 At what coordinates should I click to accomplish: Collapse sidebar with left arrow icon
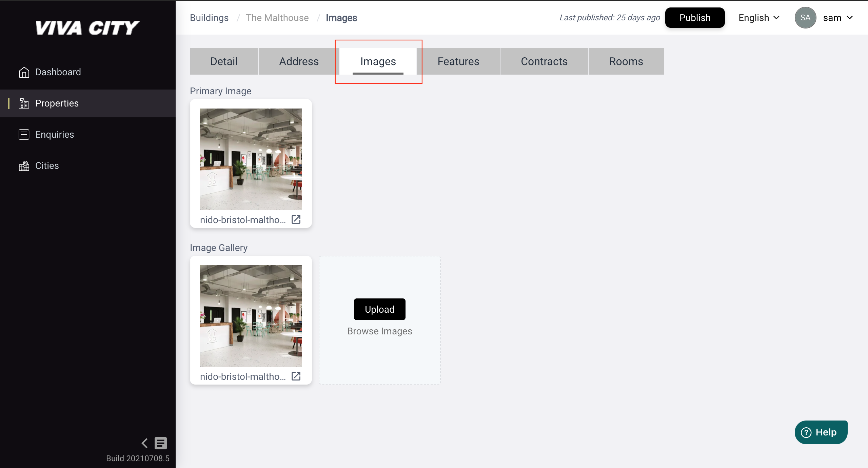point(145,443)
